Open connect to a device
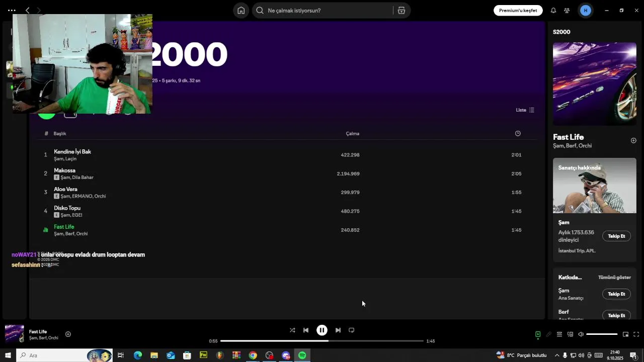Viewport: 644px width, 362px height. (570, 334)
